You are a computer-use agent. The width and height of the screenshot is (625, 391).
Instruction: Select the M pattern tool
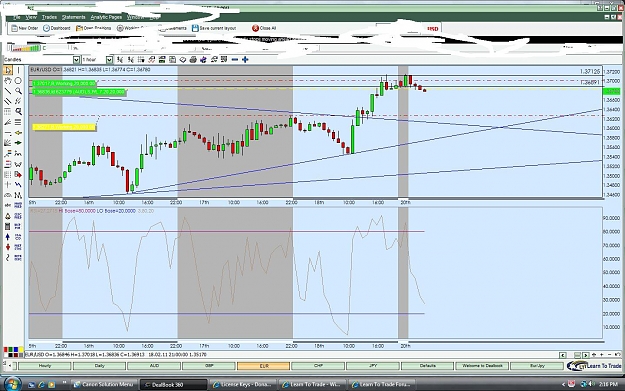(18, 195)
